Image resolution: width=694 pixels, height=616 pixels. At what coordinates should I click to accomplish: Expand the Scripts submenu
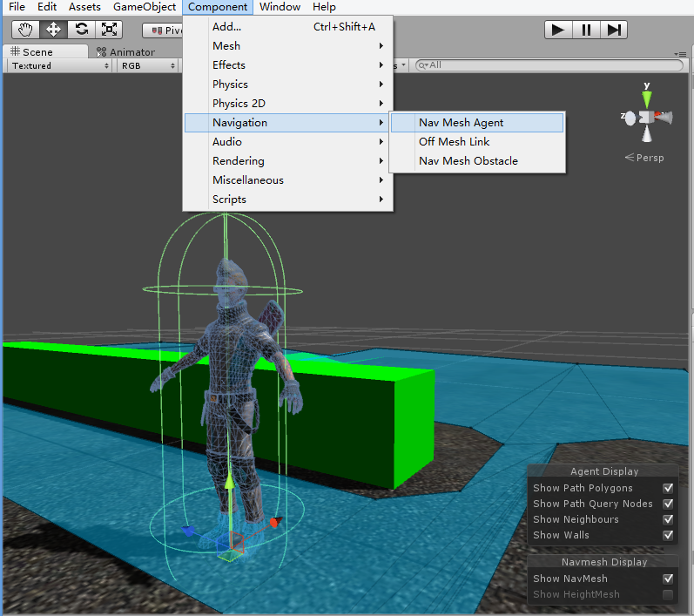[288, 200]
